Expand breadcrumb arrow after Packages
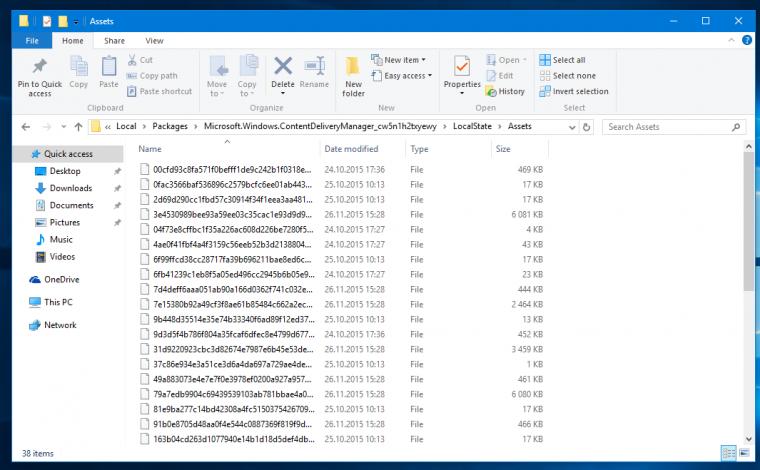760x470 pixels. coord(196,127)
